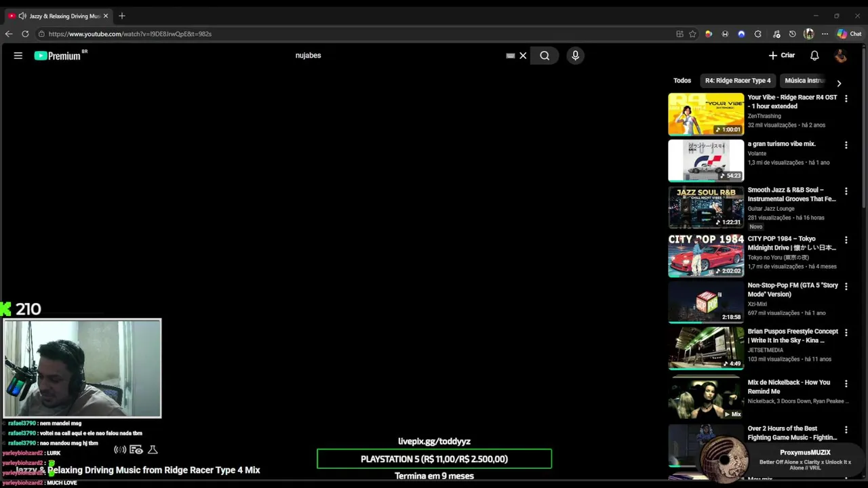Open options for Smooth Jazz & R&B Soul
The width and height of the screenshot is (868, 488).
click(x=846, y=191)
